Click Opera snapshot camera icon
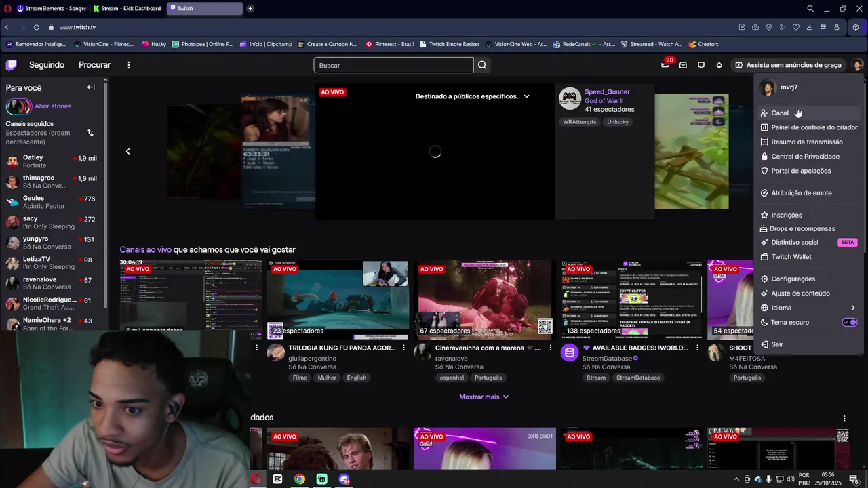 755,27
